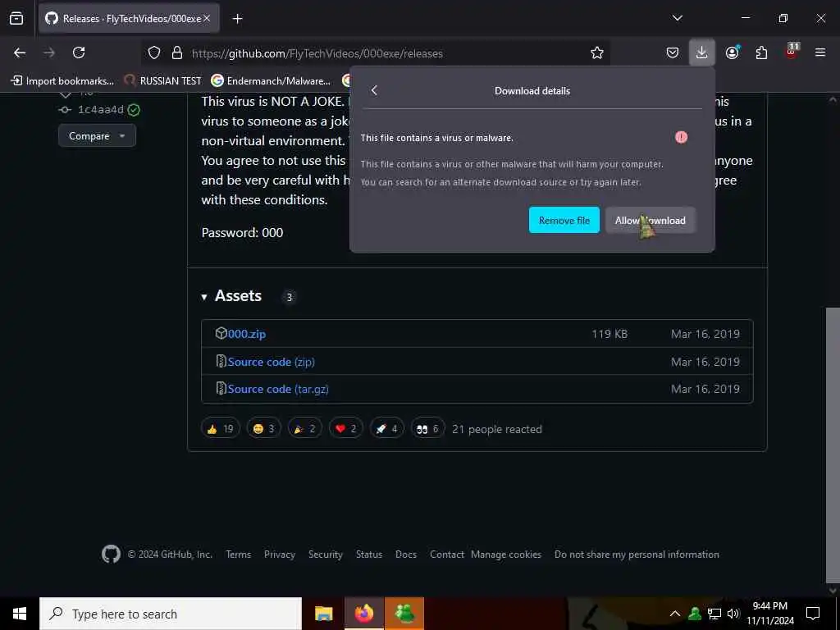
Task: Click the laugh reaction 3
Action: (x=263, y=428)
